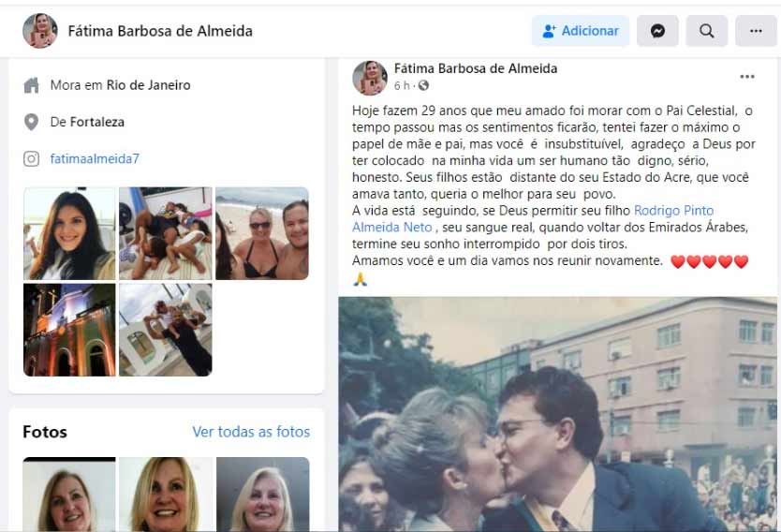Viewport: 781px width, 532px height.
Task: Open Ver todas as fotos link
Action: point(251,432)
